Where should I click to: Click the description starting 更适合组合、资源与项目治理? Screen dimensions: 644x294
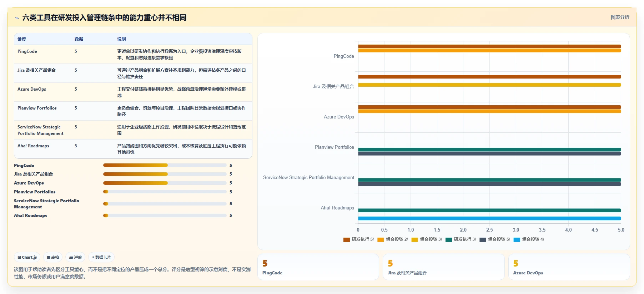pyautogui.click(x=182, y=111)
